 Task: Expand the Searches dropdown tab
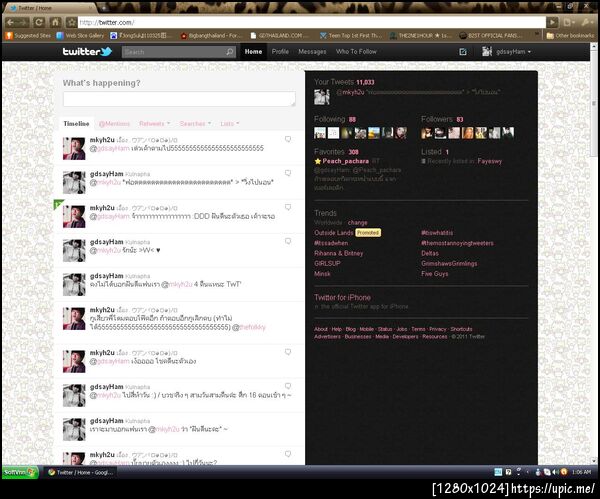[195, 124]
